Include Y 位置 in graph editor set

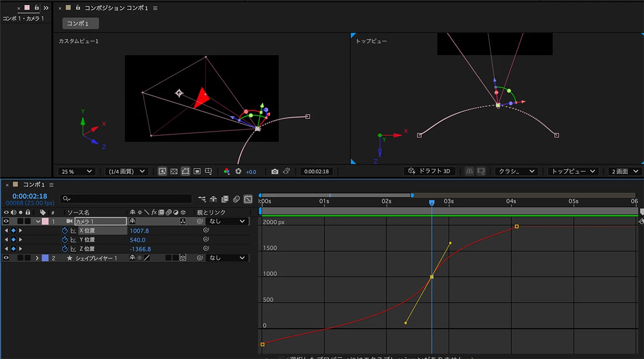coord(74,240)
